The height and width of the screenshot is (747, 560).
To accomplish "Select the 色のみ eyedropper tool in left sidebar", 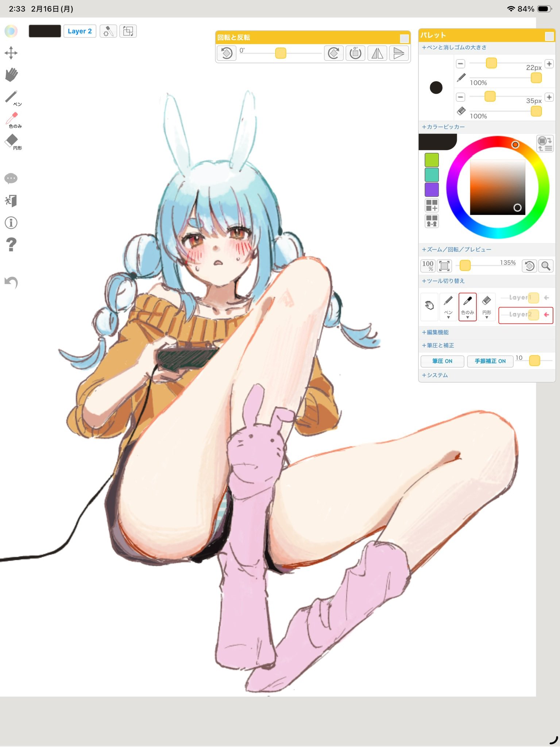I will pos(13,120).
